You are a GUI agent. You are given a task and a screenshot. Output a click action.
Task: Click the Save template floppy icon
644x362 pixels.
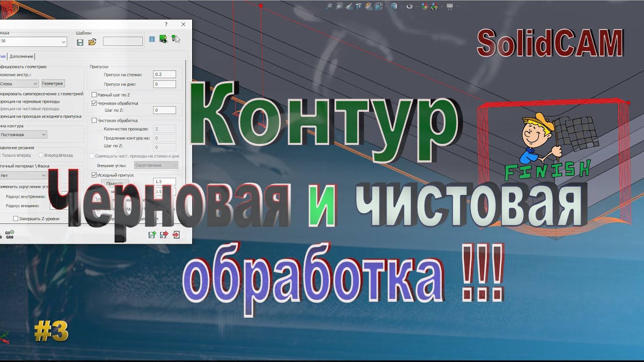[x=80, y=42]
